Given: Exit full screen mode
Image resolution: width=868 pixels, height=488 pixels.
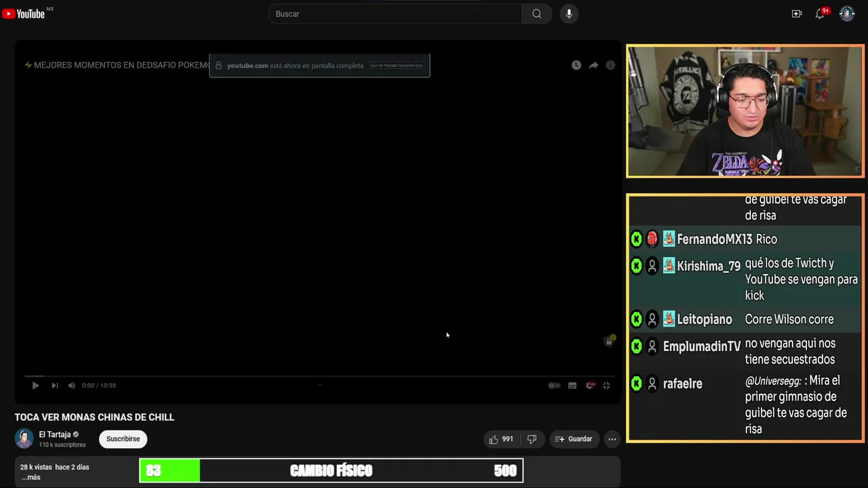Looking at the screenshot, I should point(606,386).
